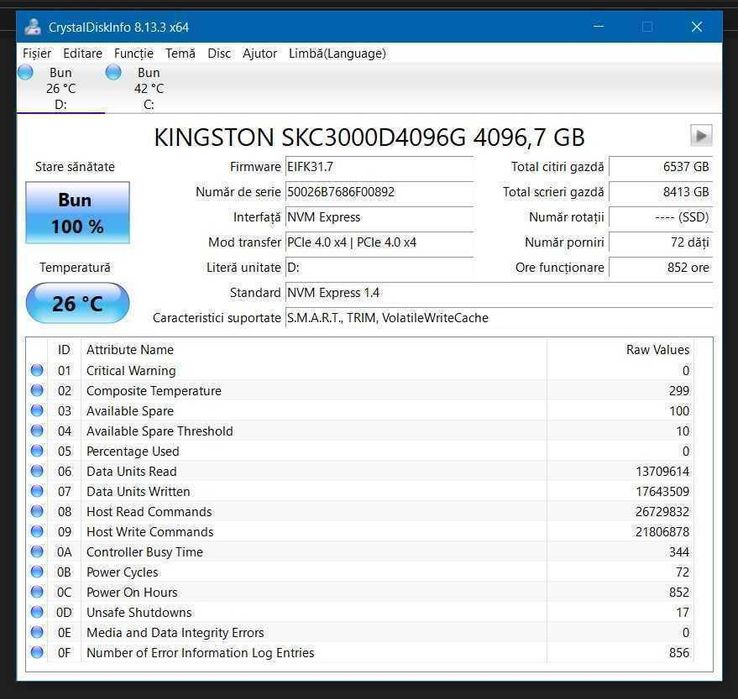738x699 pixels.
Task: Click the Host Write Commands value 21806878
Action: 662,532
